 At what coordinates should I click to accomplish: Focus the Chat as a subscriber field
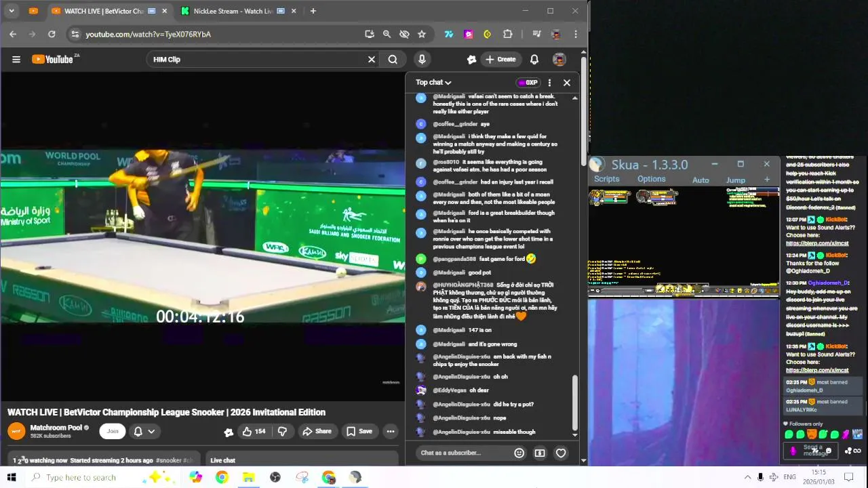tap(463, 453)
